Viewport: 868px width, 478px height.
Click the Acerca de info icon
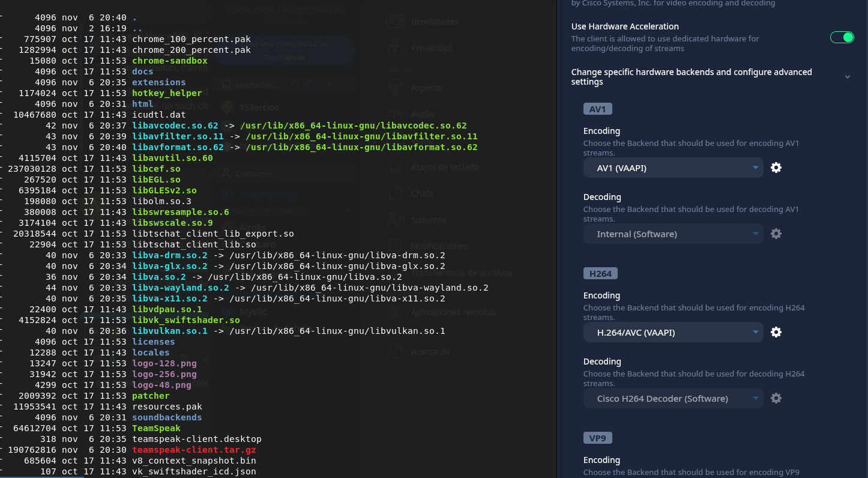(x=395, y=352)
